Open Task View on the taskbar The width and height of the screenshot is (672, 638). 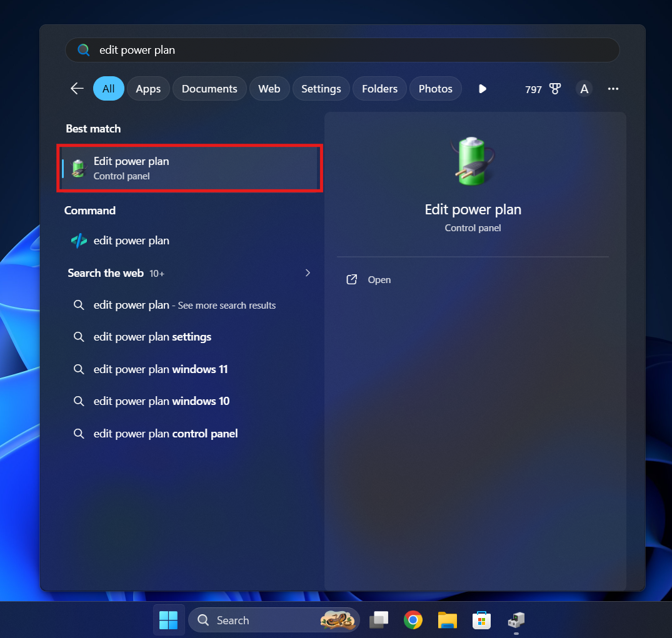(x=378, y=620)
